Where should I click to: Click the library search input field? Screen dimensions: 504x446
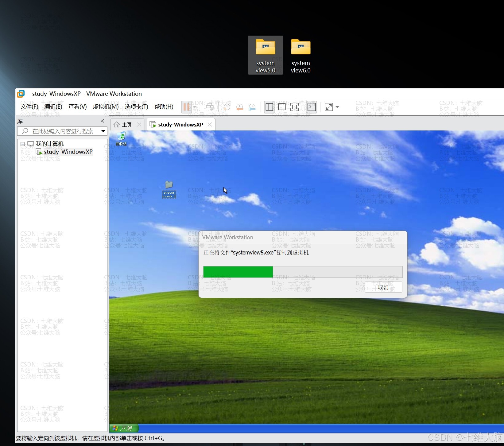[x=62, y=131]
